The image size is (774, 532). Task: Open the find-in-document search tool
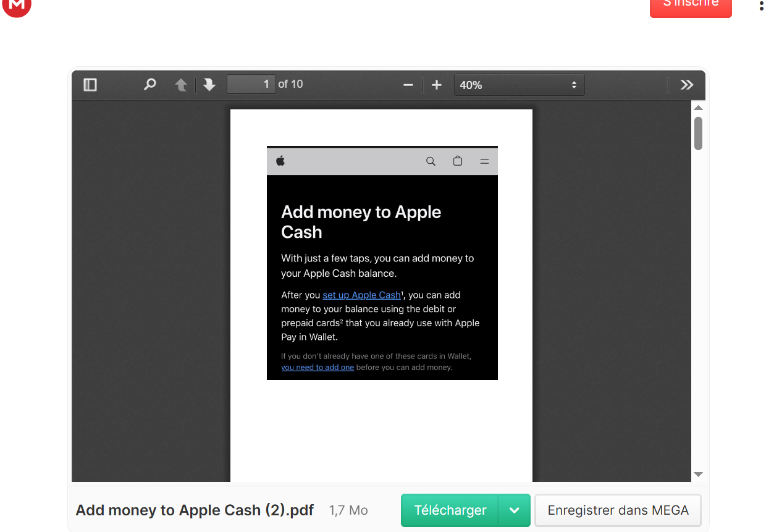coord(149,85)
